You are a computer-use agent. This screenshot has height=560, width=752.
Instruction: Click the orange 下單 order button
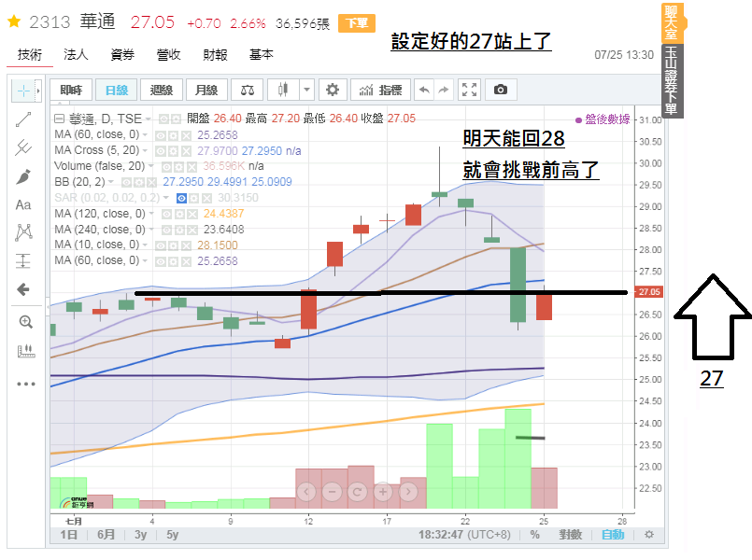[357, 23]
